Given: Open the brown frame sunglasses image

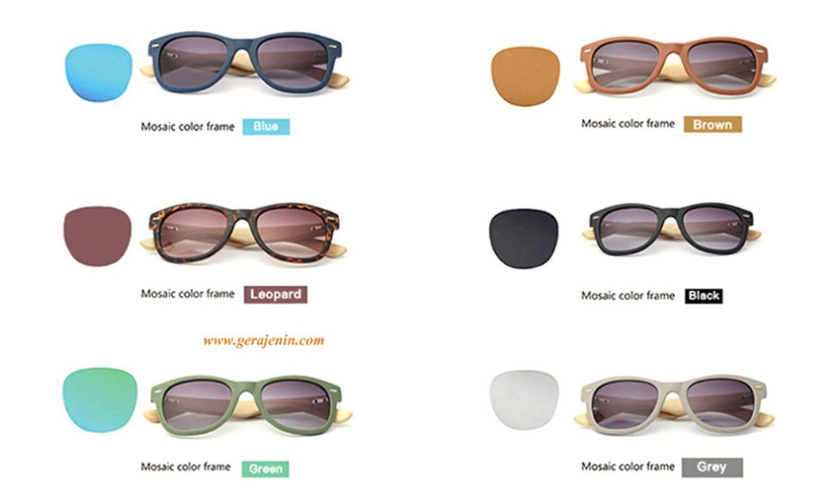Looking at the screenshot, I should tap(675, 67).
